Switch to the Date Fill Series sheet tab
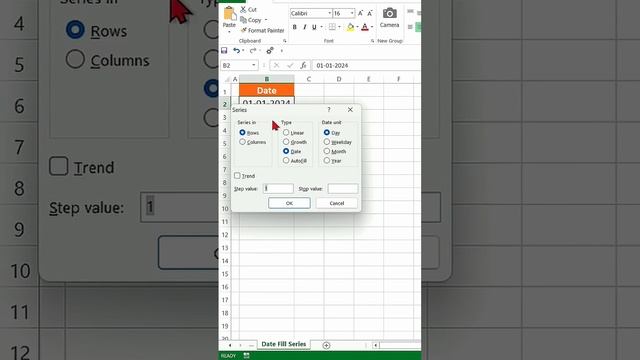 click(283, 344)
